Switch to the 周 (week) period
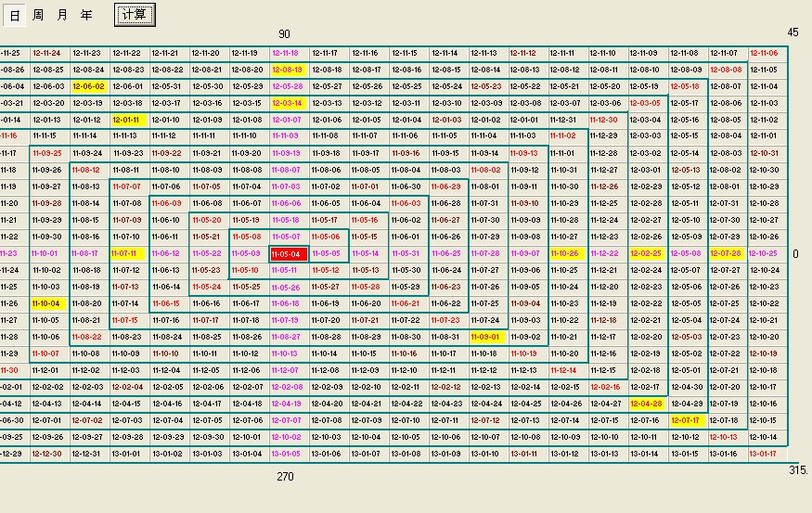812x513 pixels. [37, 16]
